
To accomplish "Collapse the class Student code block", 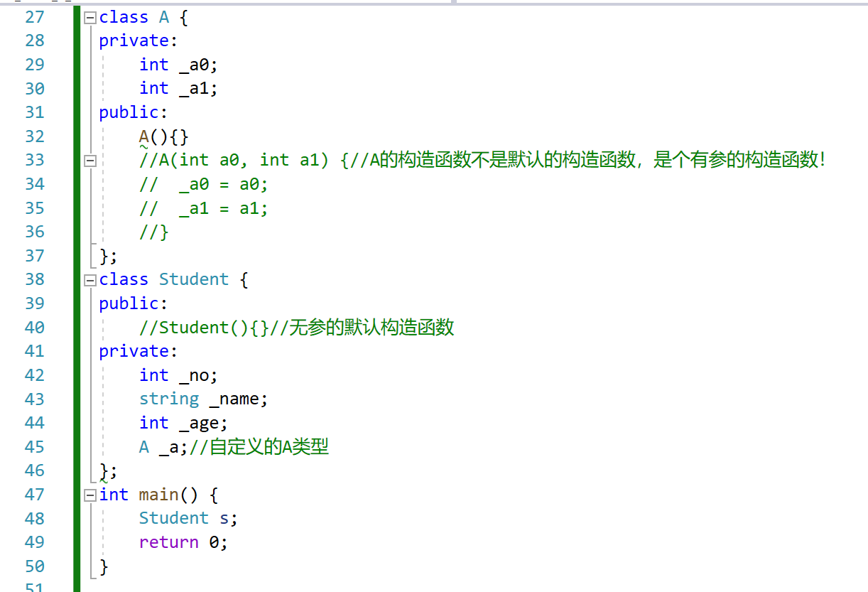I will 89,280.
